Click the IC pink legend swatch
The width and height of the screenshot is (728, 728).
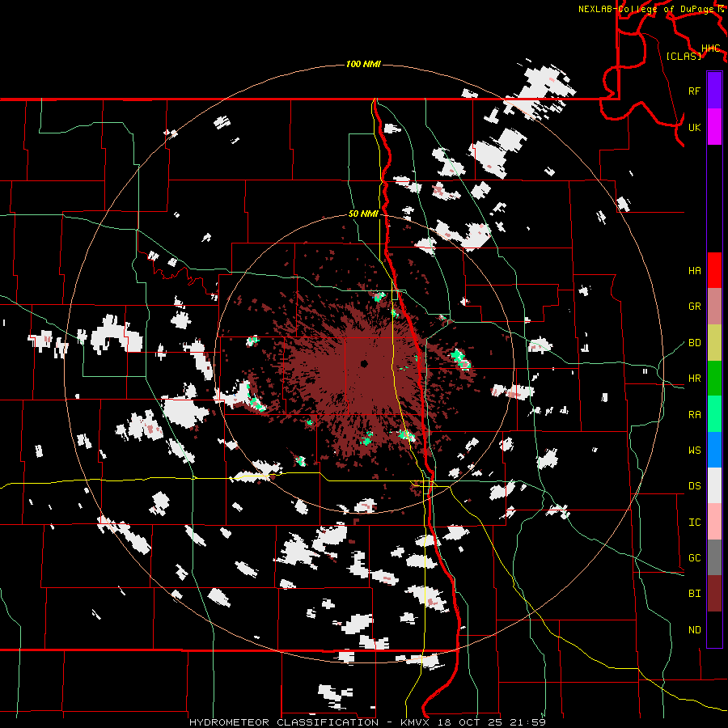714,522
